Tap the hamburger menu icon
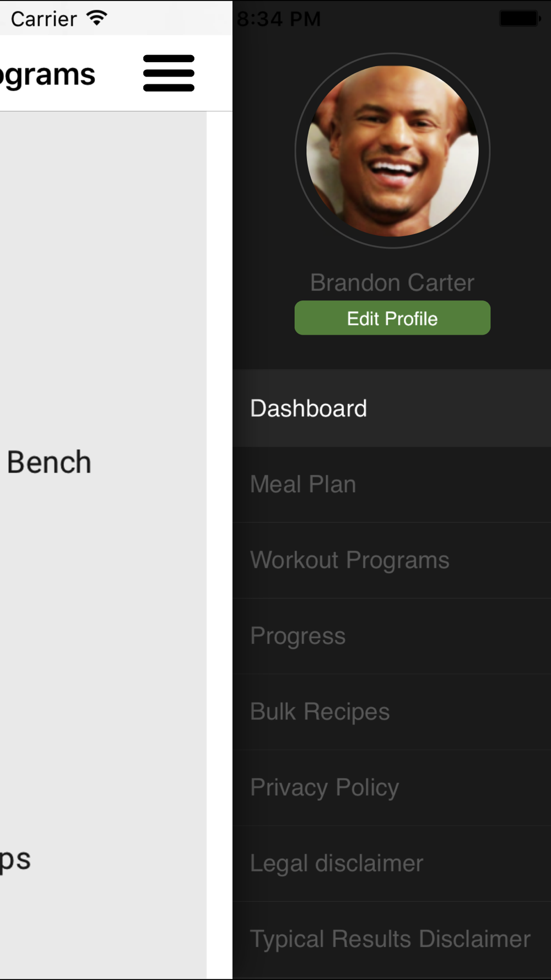Viewport: 551px width, 980px height. point(169,73)
